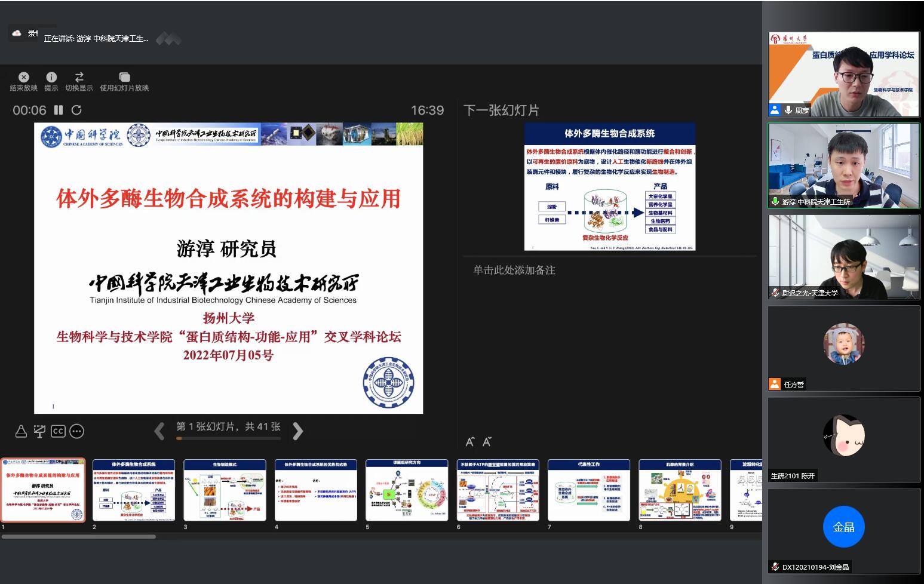Click the slide progress bar under slide counter
This screenshot has height=584, width=924.
(228, 438)
